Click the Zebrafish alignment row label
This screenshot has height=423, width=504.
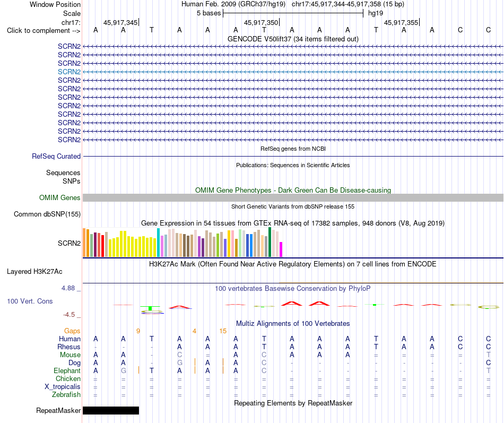[x=66, y=395]
